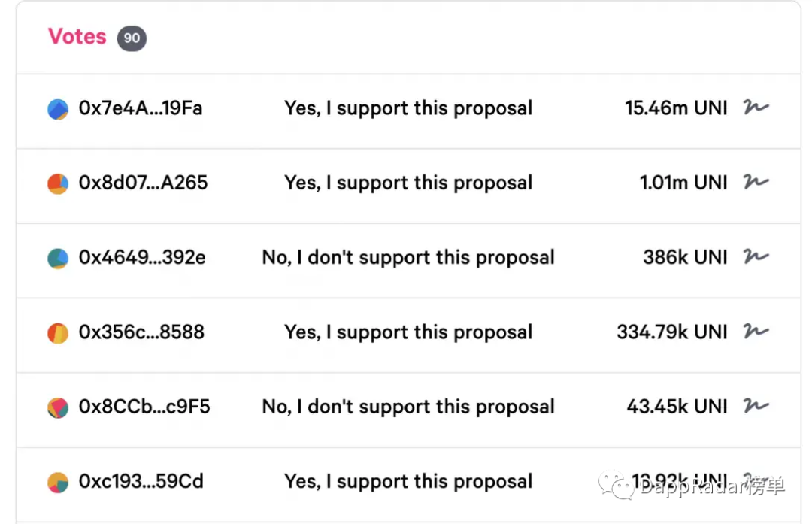This screenshot has height=524, width=812.
Task: Open voter address 0x8CCb...c9F5
Action: [x=144, y=407]
